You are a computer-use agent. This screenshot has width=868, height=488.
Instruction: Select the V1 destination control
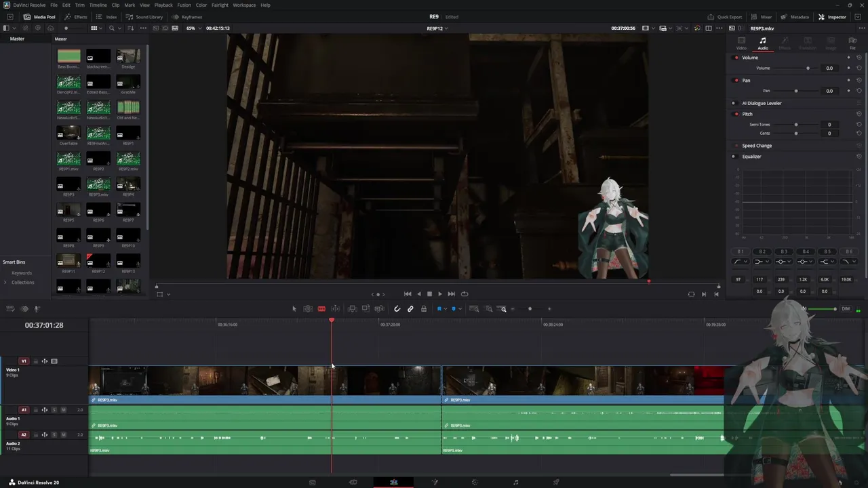[x=24, y=361]
